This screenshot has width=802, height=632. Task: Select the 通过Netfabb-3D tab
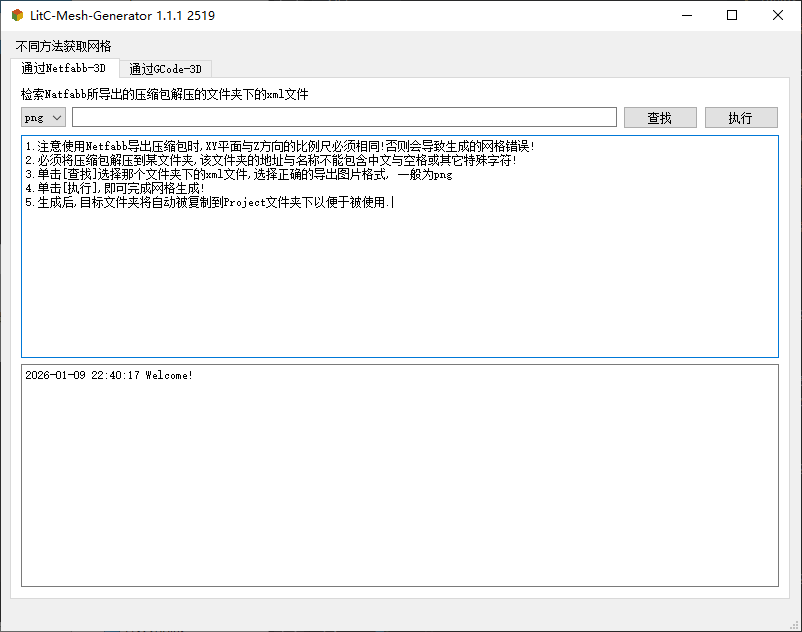[65, 69]
